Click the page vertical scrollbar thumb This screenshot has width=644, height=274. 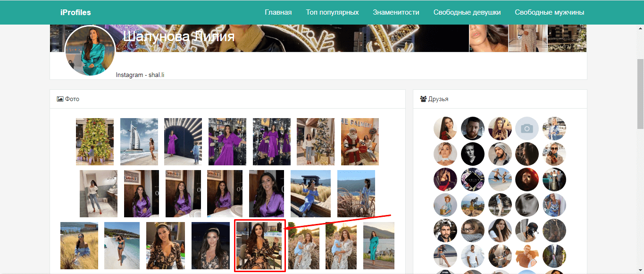click(x=640, y=94)
